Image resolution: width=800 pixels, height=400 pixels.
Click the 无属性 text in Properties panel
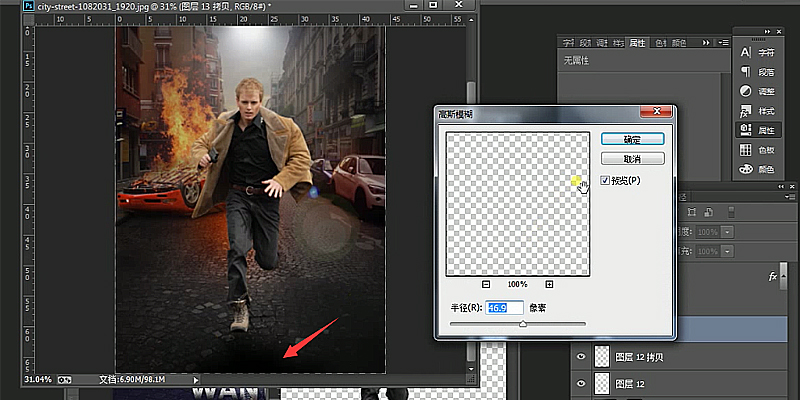tap(576, 61)
